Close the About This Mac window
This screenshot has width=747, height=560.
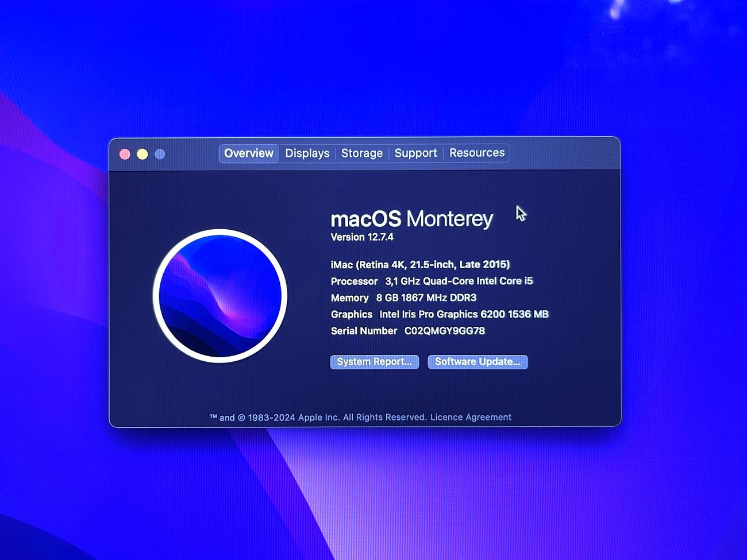(x=125, y=154)
